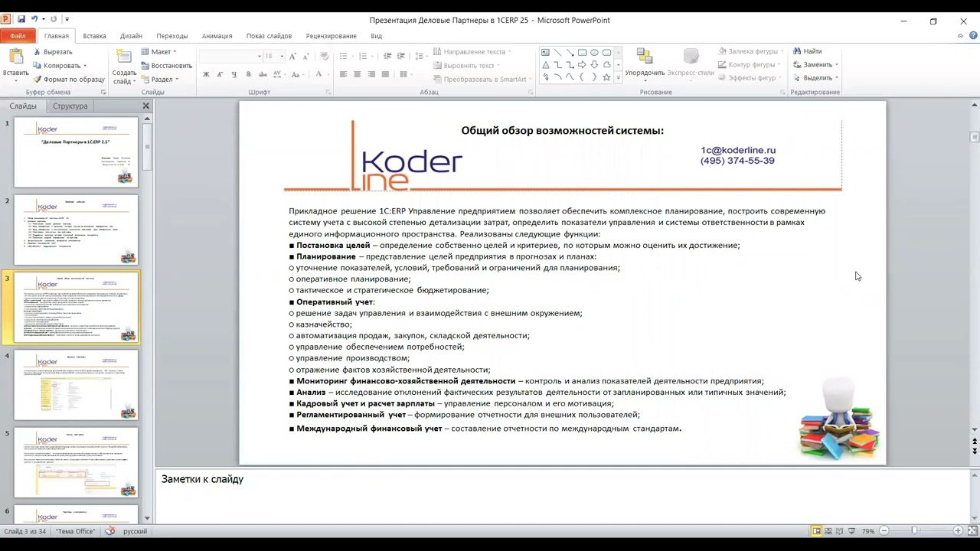Viewport: 980px width, 551px height.
Task: Select the oval shape in gallery
Action: click(594, 53)
